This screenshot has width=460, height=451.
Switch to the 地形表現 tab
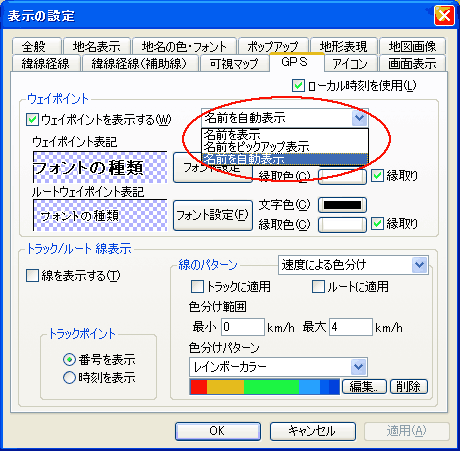(343, 46)
